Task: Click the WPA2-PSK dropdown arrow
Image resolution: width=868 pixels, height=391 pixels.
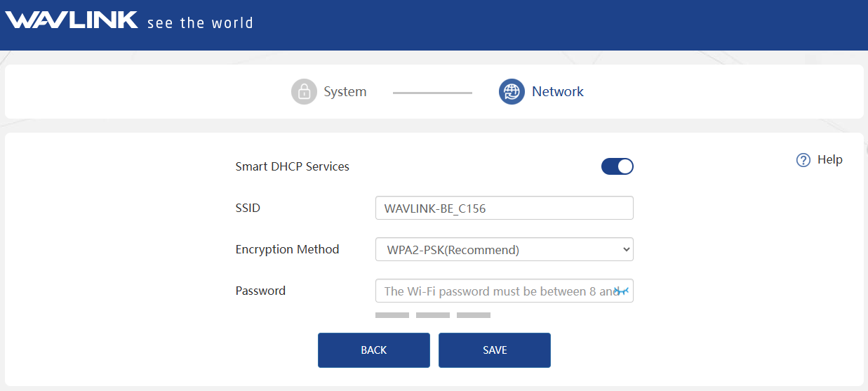Action: [626, 249]
